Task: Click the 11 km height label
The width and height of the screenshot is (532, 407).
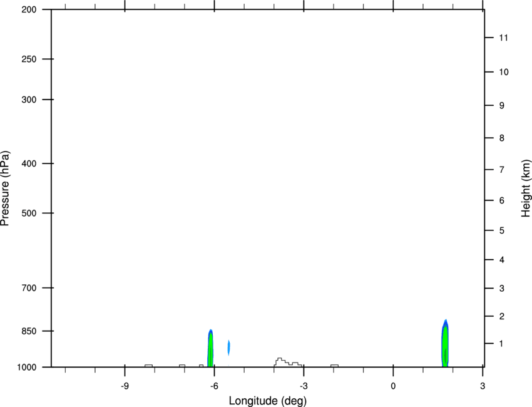Action: 503,38
